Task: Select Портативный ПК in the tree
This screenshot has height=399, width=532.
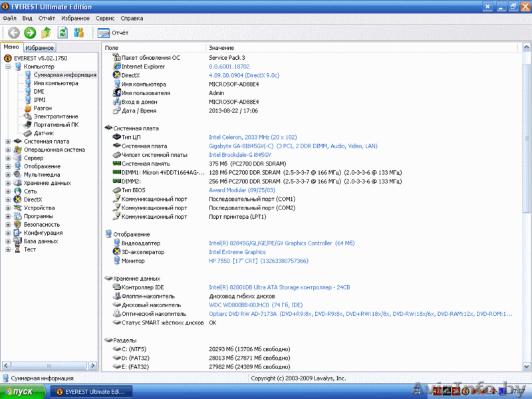Action: (x=56, y=124)
